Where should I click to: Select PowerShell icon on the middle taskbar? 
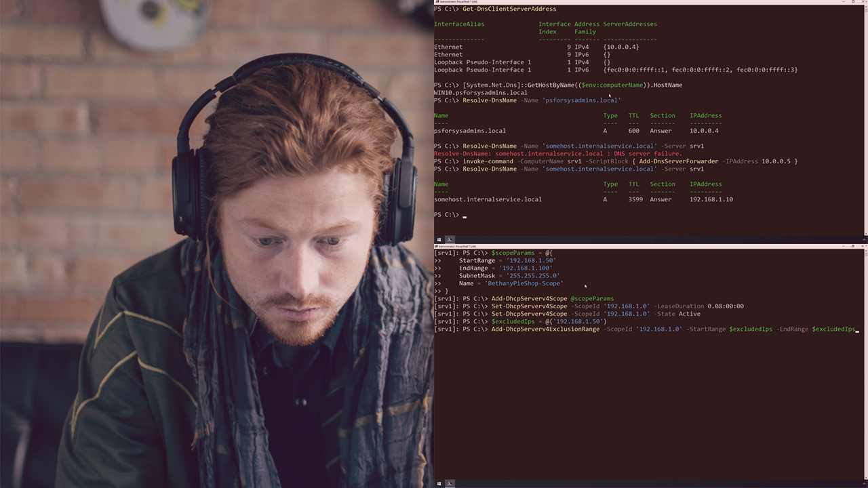[x=450, y=239]
